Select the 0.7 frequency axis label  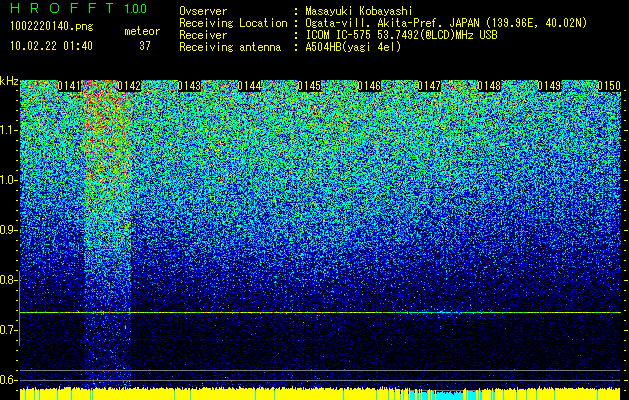(x=8, y=330)
